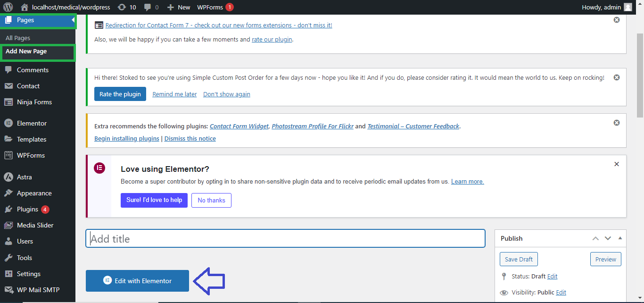Click the Save Draft button

519,259
